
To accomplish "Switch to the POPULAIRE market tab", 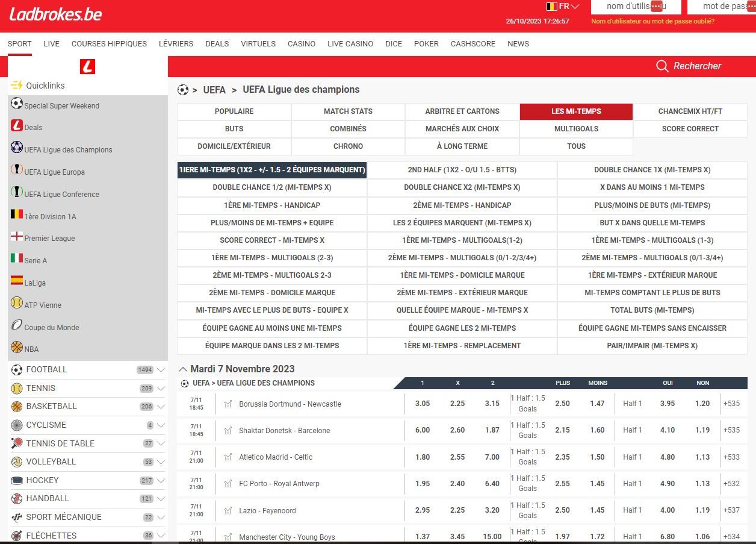I will [x=234, y=111].
